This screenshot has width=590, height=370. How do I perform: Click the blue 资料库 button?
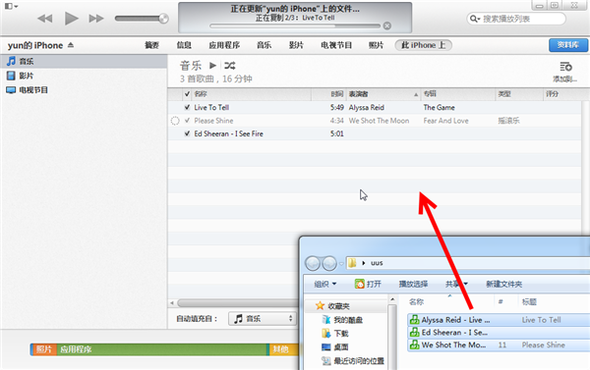coord(568,45)
